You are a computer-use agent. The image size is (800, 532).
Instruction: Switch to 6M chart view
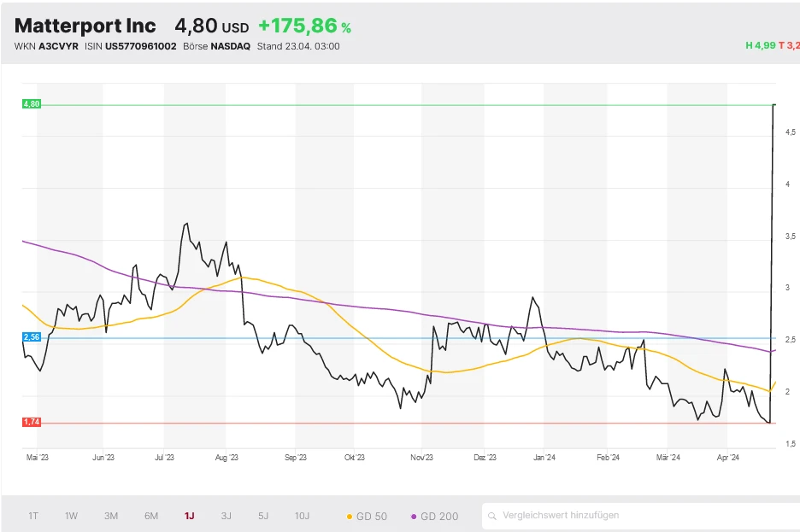pos(151,516)
